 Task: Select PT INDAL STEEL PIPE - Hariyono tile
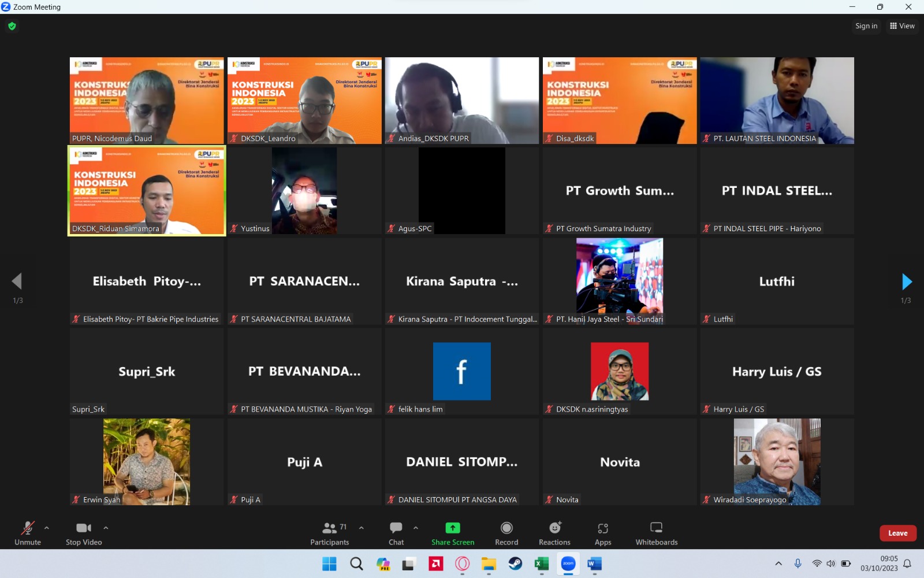pos(777,191)
